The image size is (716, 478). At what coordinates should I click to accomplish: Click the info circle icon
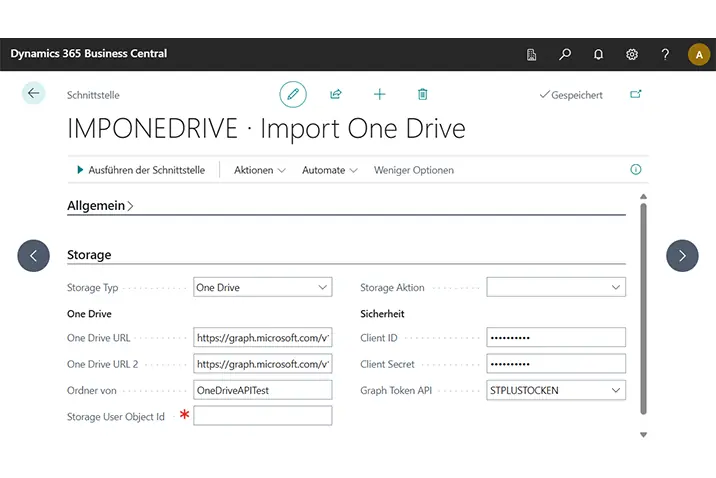click(636, 170)
